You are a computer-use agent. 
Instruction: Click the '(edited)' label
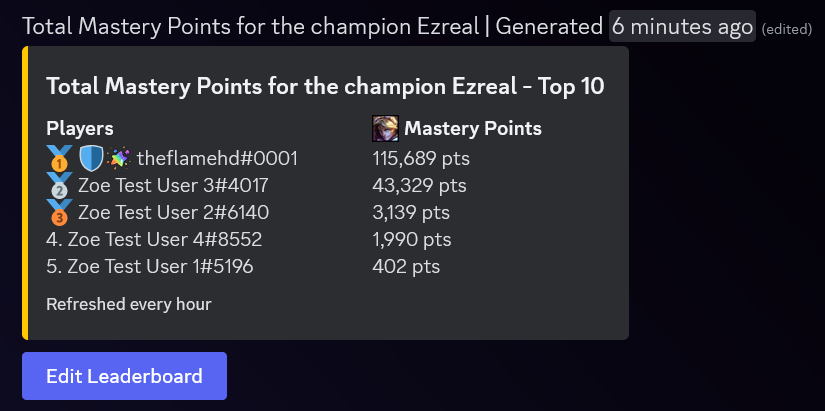tap(787, 29)
